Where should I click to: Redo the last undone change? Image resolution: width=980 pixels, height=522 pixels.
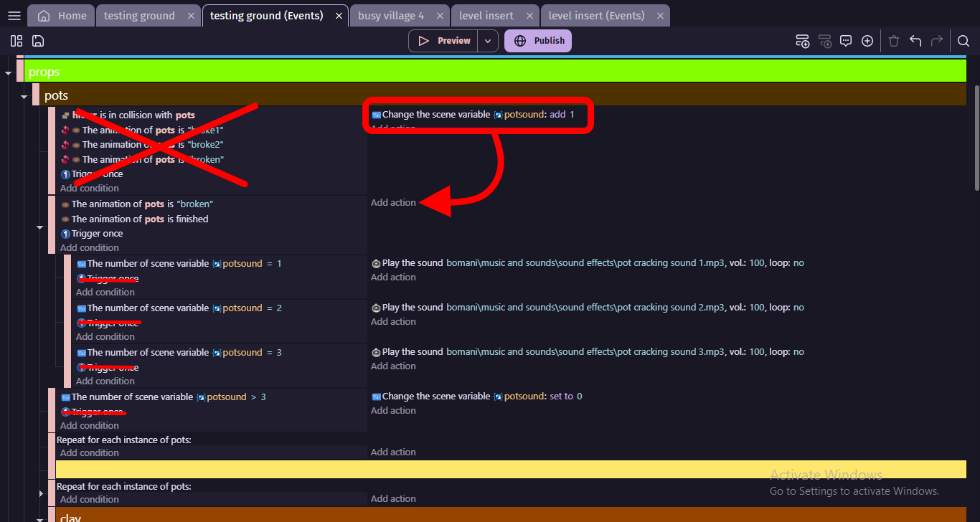click(x=937, y=41)
